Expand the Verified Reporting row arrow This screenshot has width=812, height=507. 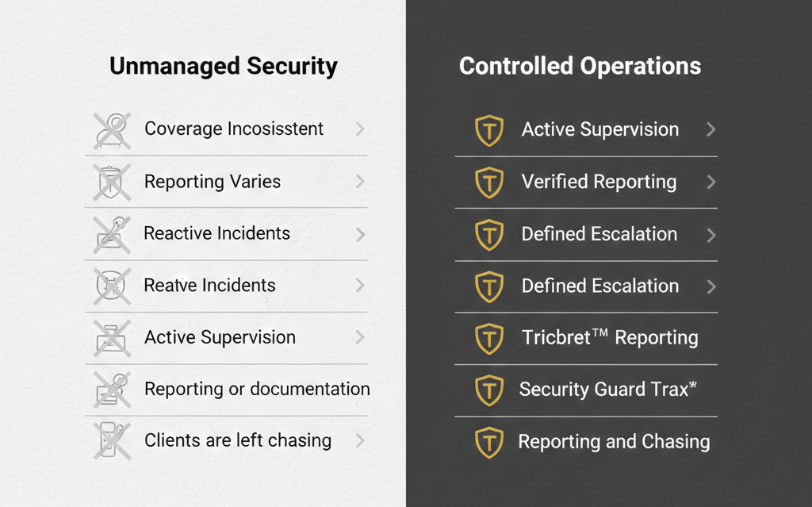click(x=710, y=182)
